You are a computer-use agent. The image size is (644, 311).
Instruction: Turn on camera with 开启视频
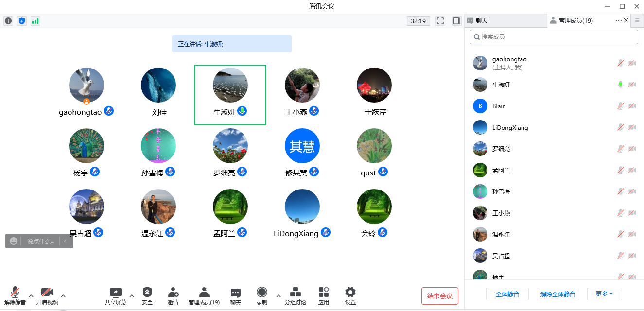pos(47,295)
